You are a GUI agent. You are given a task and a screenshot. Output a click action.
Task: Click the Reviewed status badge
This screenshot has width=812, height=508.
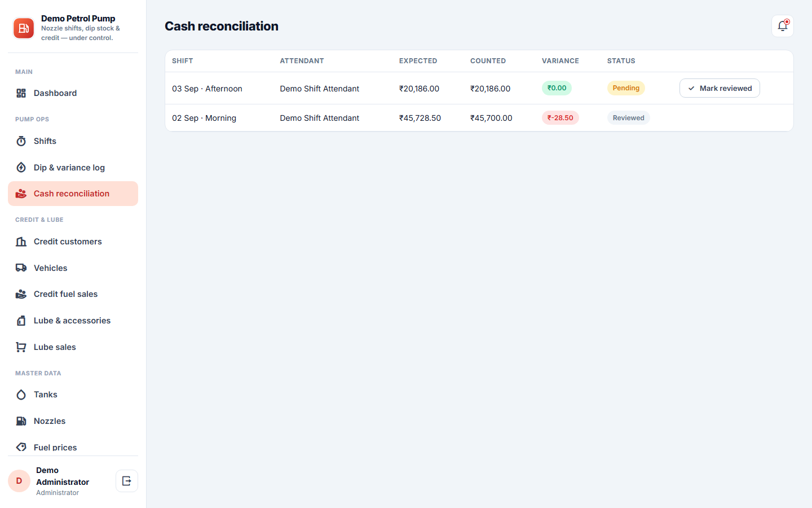pyautogui.click(x=628, y=118)
